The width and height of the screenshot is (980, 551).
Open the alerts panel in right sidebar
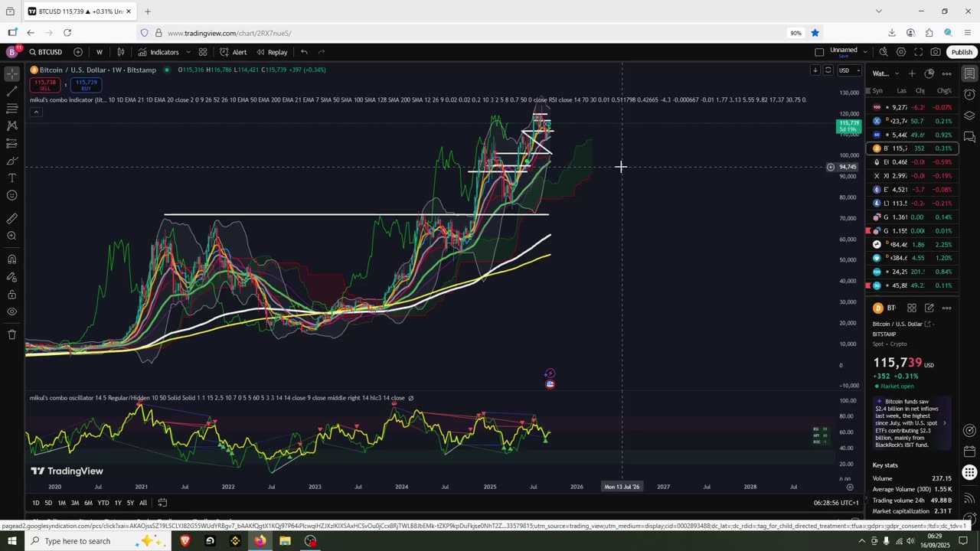pos(969,95)
